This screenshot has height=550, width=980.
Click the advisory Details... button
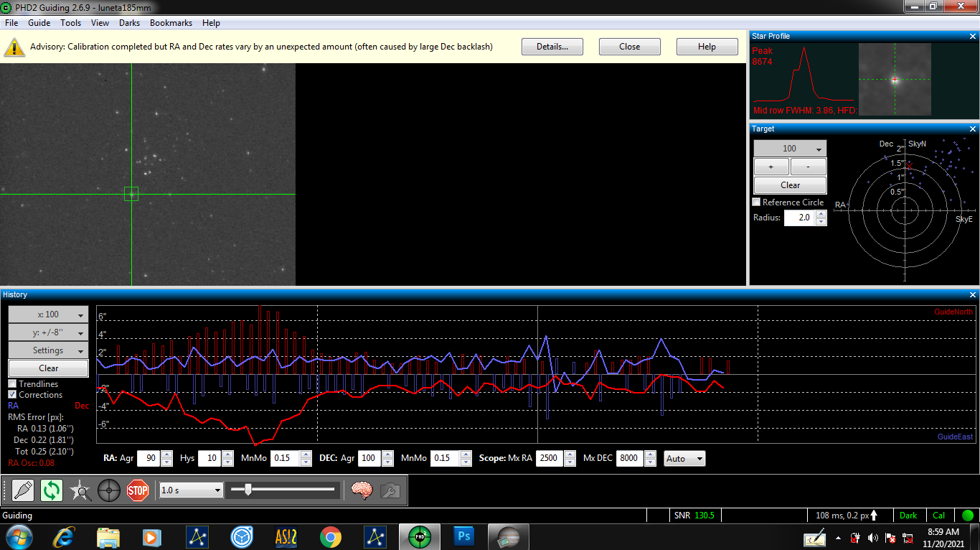point(552,47)
